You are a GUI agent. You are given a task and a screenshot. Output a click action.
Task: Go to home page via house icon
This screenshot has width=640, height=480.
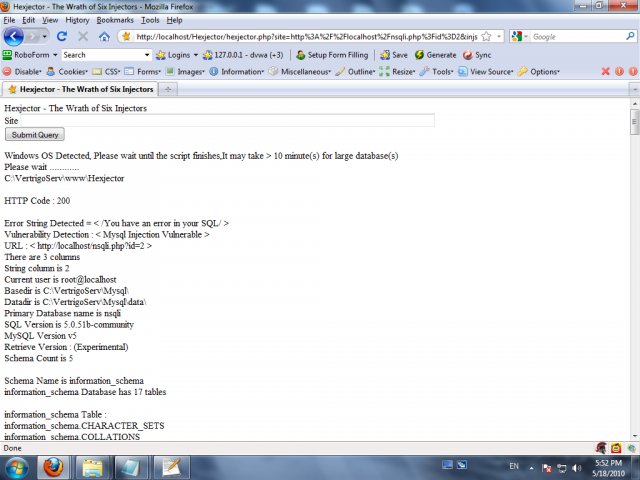104,37
